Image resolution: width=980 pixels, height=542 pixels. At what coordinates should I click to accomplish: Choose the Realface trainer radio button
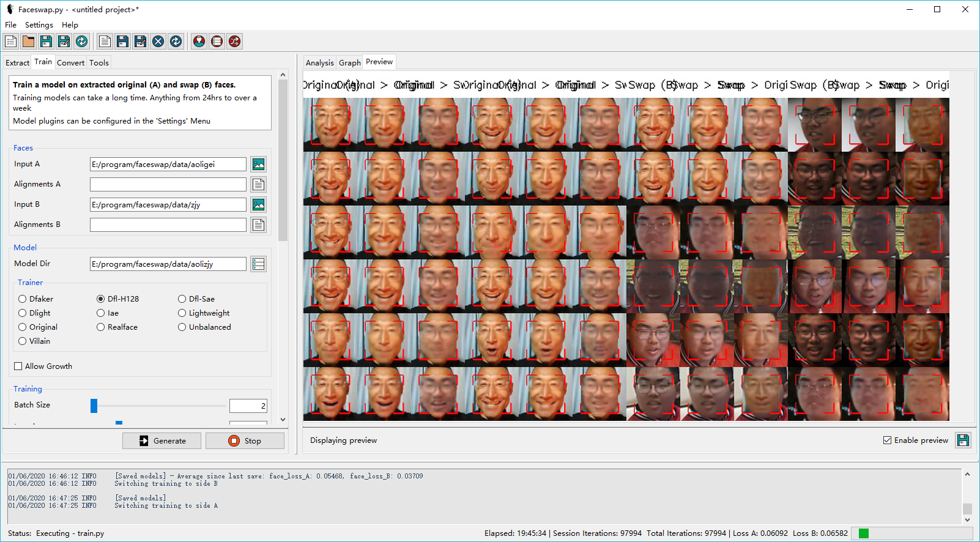click(x=101, y=327)
